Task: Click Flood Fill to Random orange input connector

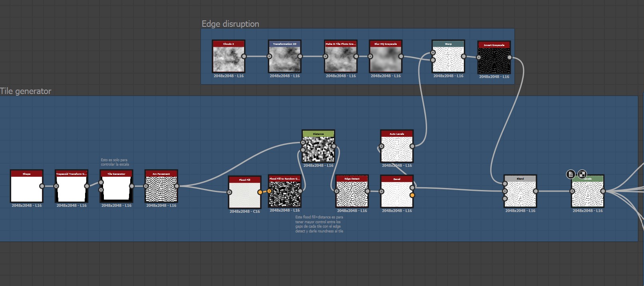Action: (269, 191)
